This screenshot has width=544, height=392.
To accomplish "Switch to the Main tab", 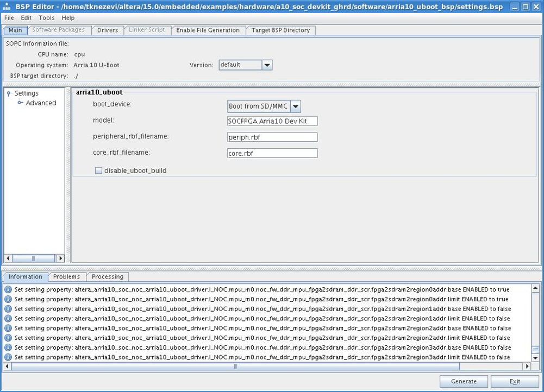I will (x=15, y=30).
